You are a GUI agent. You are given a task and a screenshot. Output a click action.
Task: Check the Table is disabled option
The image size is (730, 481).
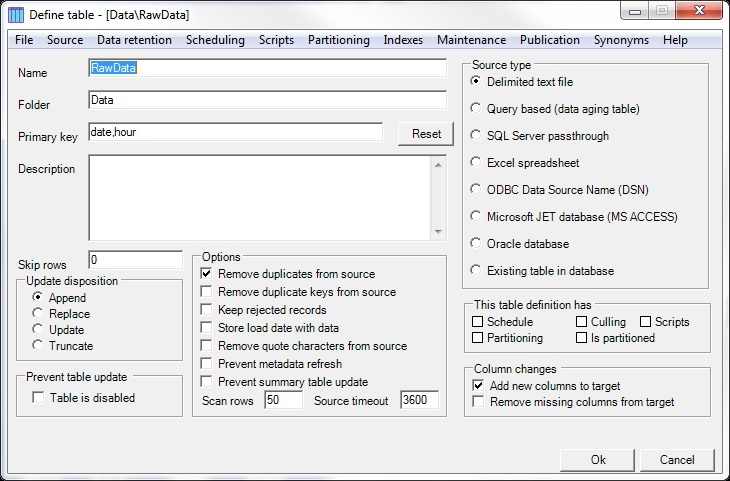coord(39,398)
